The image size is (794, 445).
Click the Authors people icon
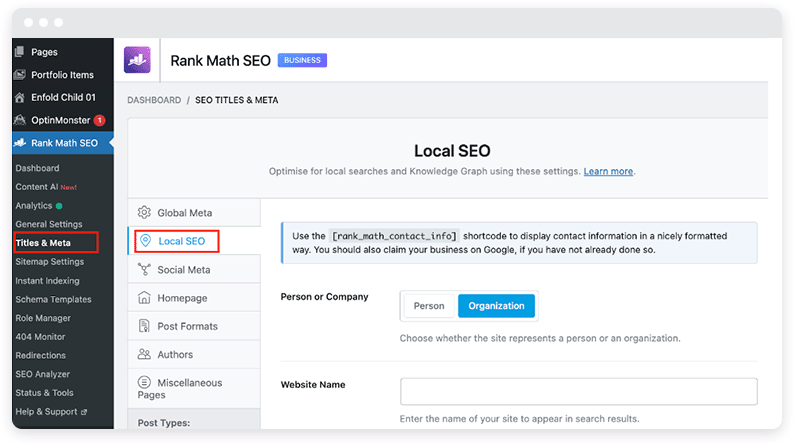144,354
